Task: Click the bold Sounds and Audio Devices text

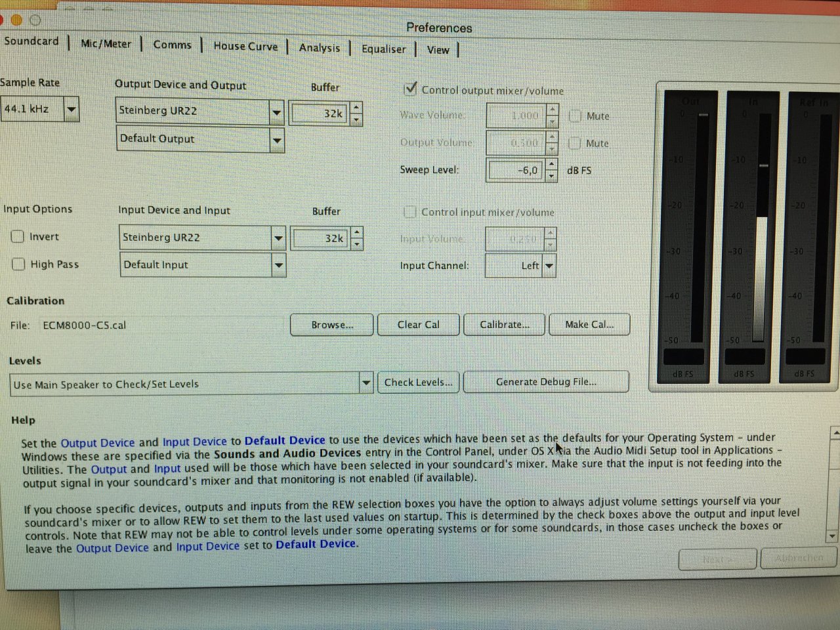Action: click(x=287, y=453)
